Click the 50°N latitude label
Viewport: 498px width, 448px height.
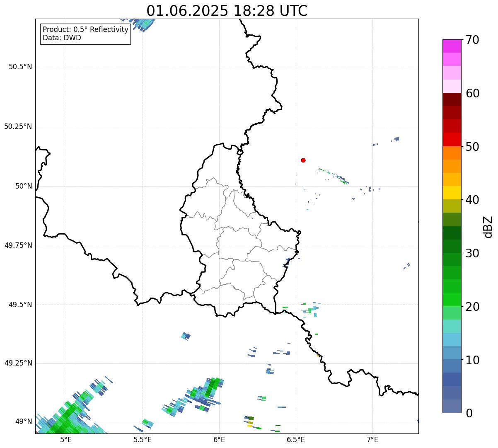pos(24,186)
